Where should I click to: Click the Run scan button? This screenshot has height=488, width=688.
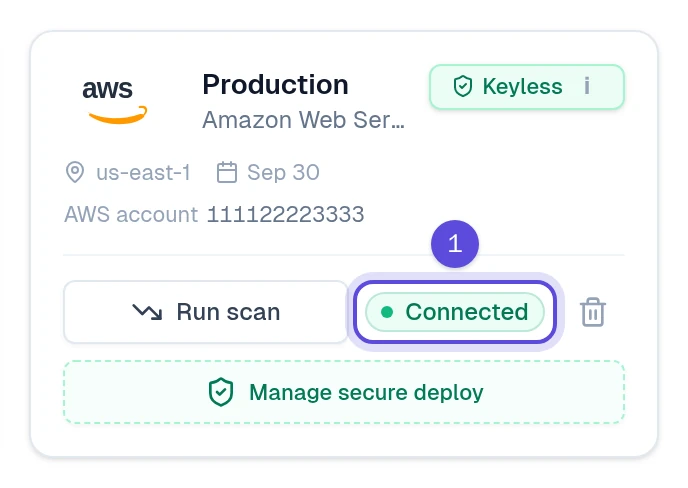(206, 312)
